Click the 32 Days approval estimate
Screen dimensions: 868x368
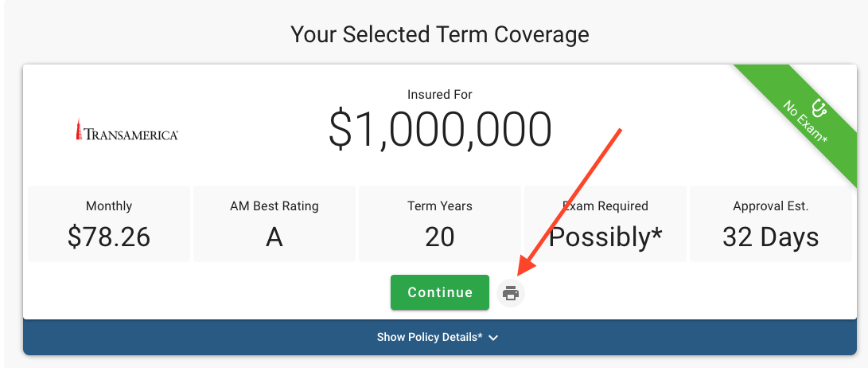(x=770, y=237)
